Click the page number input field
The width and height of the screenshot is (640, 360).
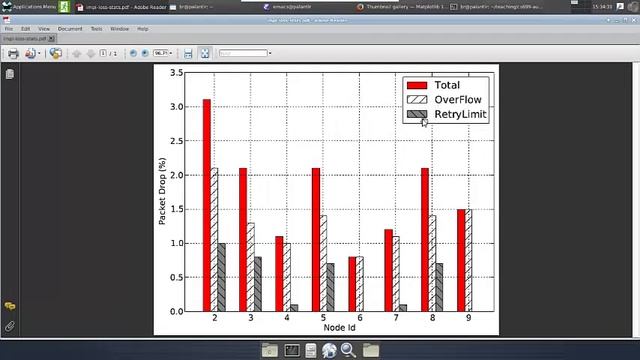click(x=103, y=53)
